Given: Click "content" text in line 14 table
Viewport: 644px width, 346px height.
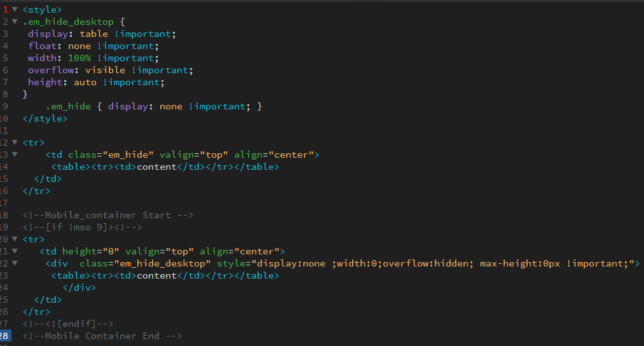Looking at the screenshot, I should [156, 167].
